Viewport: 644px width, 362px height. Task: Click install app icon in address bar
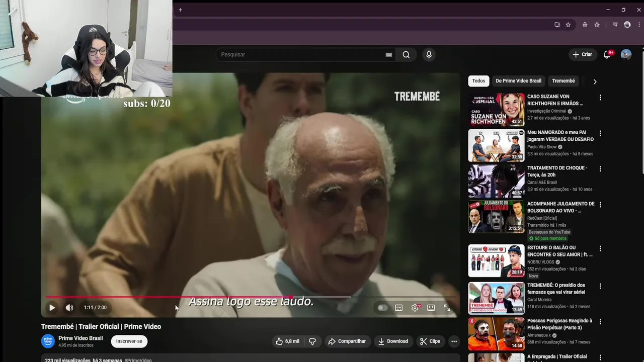pos(557,25)
